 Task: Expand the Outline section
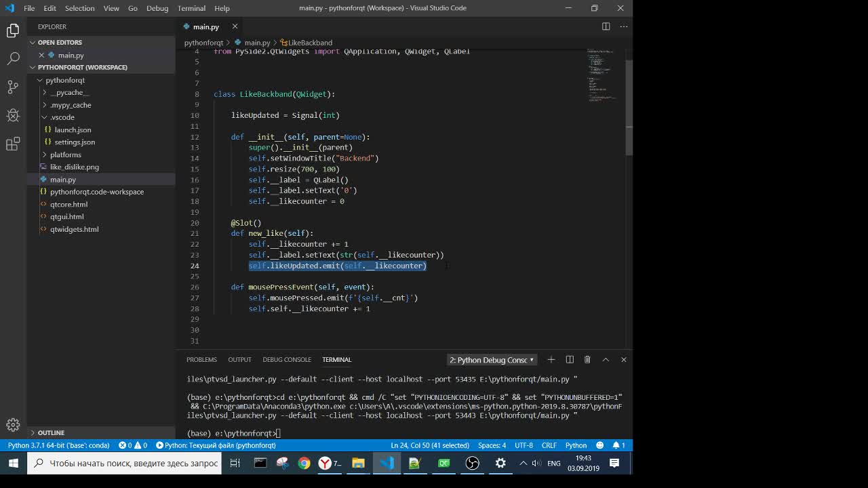[101, 432]
